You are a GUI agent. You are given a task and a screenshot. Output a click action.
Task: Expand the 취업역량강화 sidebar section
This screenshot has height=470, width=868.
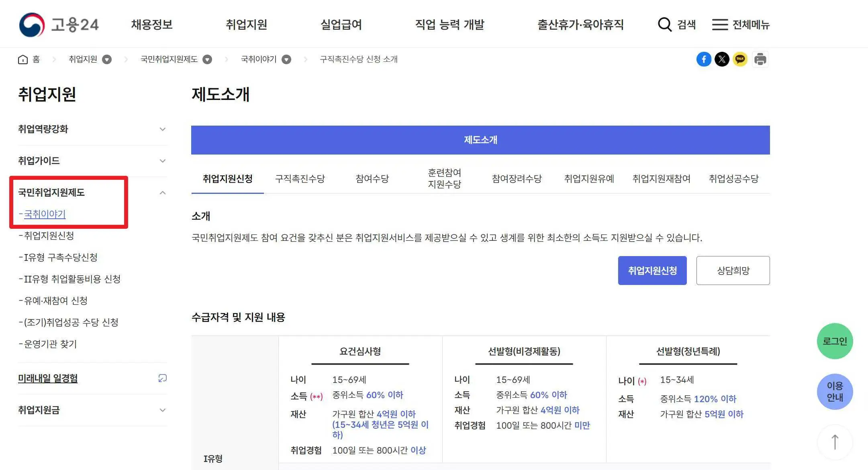[x=163, y=129]
